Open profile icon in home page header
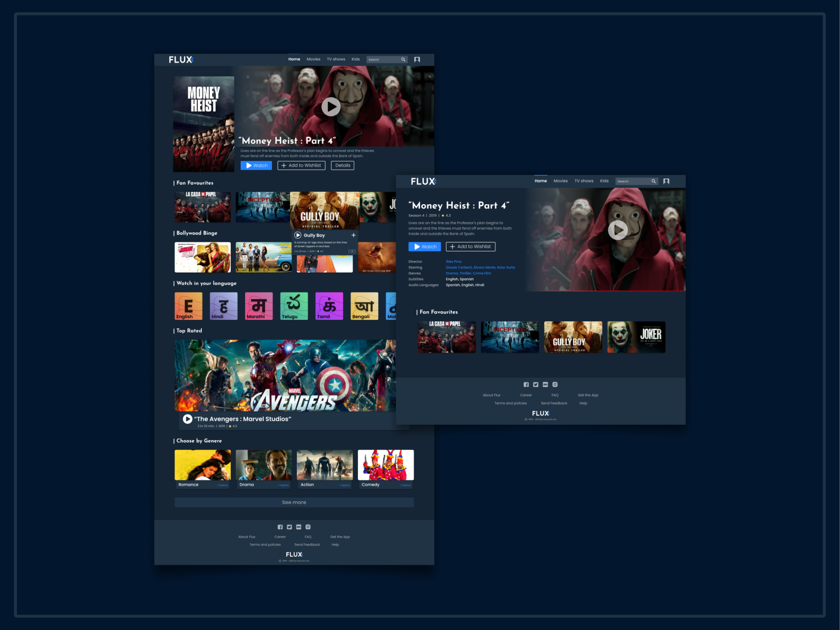 [x=417, y=59]
